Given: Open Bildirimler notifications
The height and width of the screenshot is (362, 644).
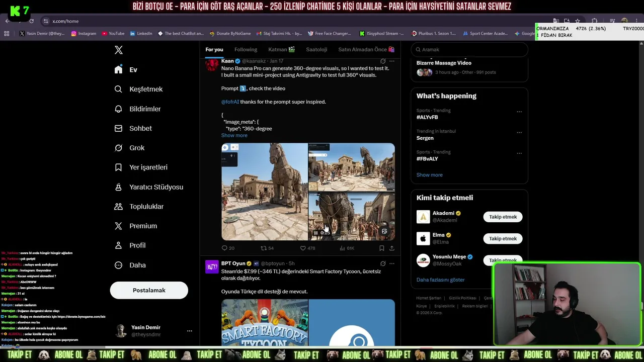Looking at the screenshot, I should (x=137, y=109).
